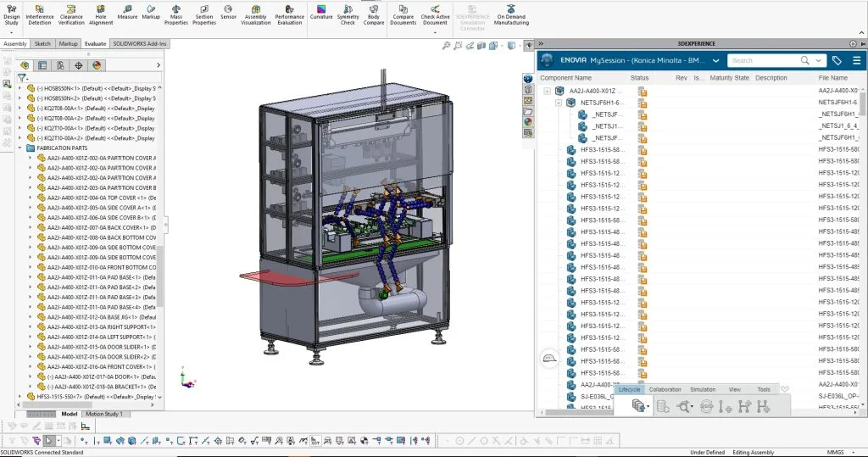Click the Curvature display icon
868x457 pixels.
(x=321, y=12)
